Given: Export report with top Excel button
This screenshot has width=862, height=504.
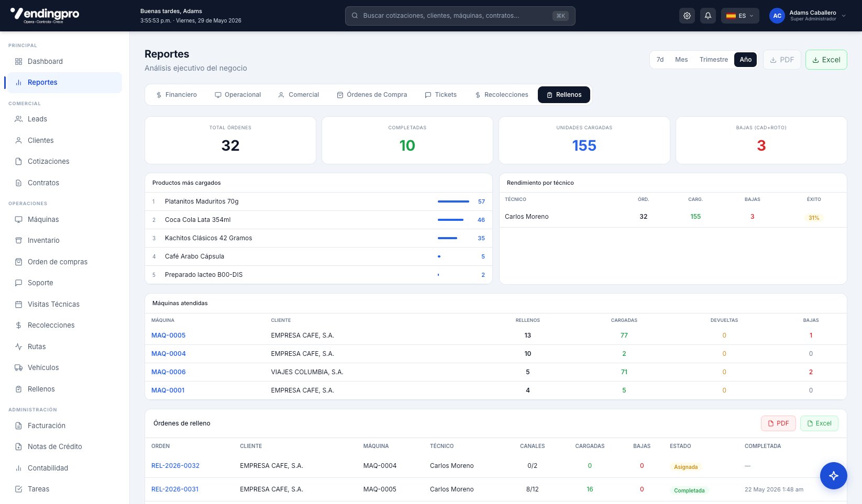Looking at the screenshot, I should tap(826, 60).
